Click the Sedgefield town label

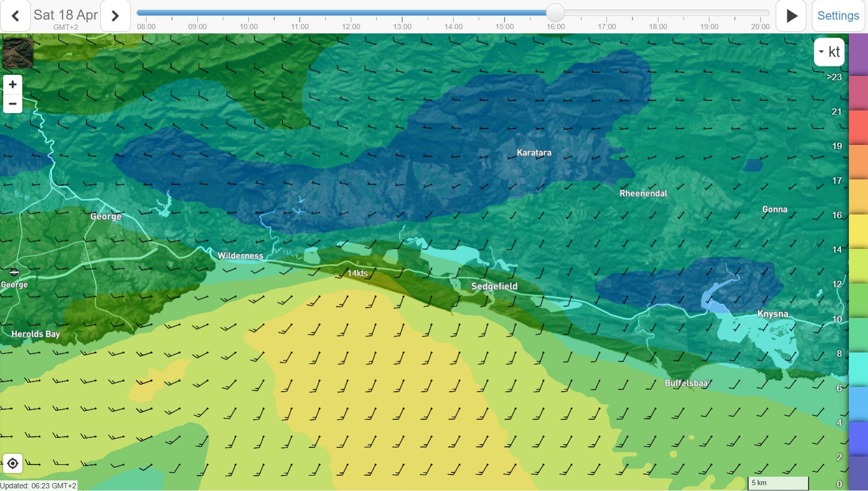click(494, 286)
